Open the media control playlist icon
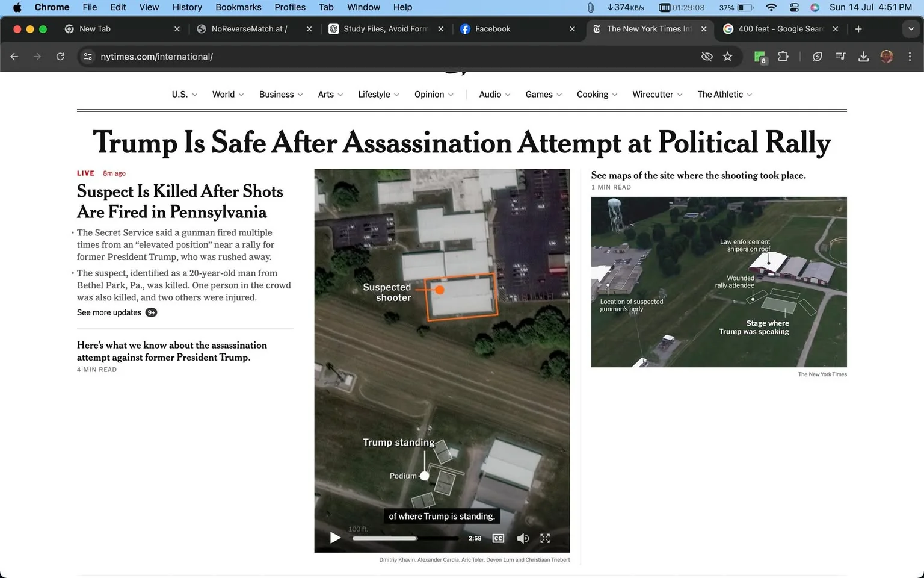This screenshot has width=924, height=578. (840, 57)
